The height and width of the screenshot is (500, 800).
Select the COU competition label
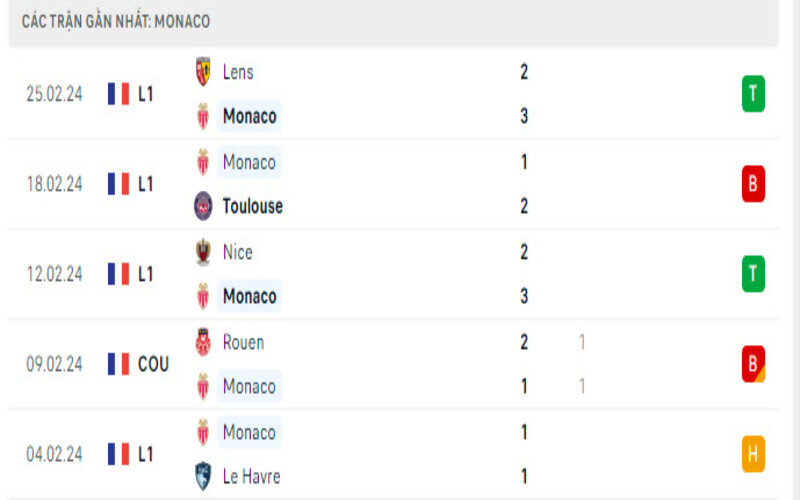tap(153, 364)
